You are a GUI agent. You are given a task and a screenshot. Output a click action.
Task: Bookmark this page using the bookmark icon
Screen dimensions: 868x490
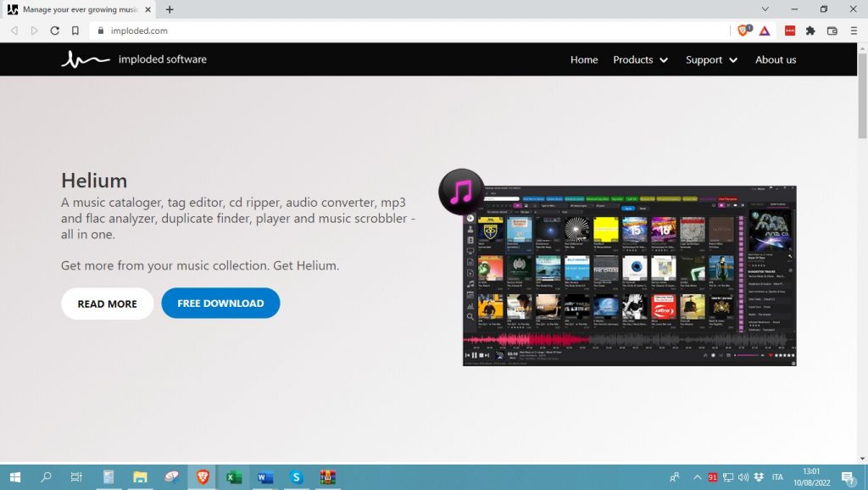[75, 31]
